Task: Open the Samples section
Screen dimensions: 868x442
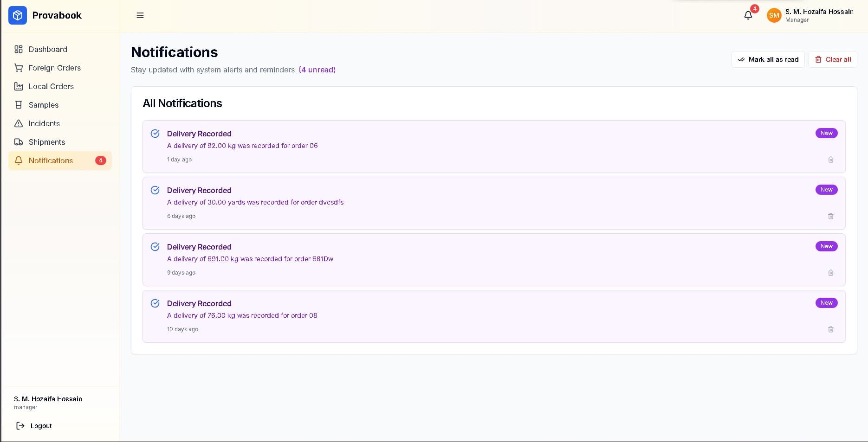Action: pyautogui.click(x=60, y=105)
